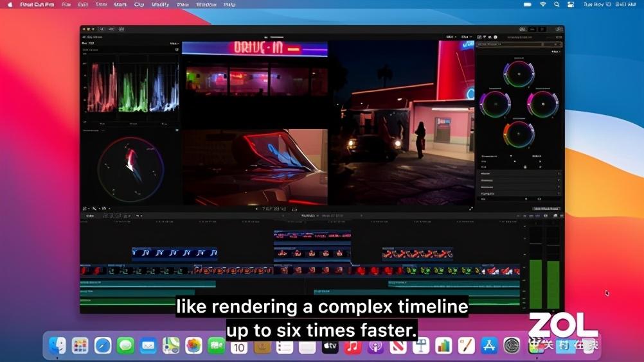Click the Wi-Fi status icon
The image size is (644, 362).
click(x=542, y=4)
